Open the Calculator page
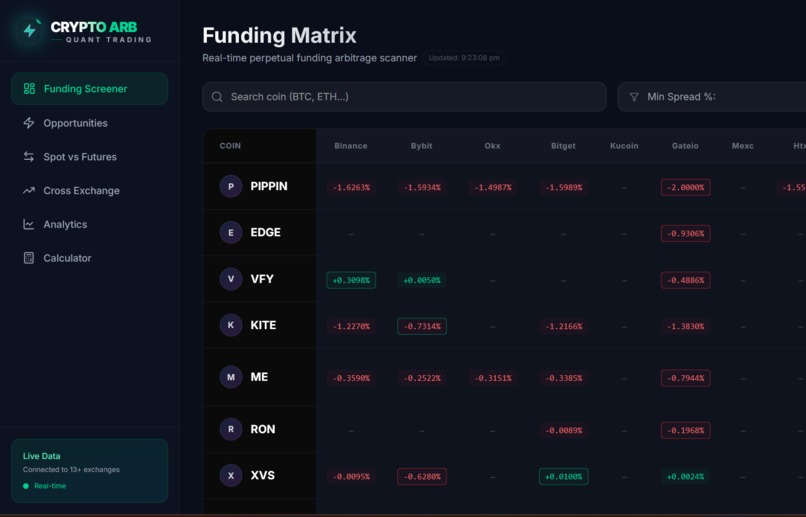Image resolution: width=806 pixels, height=517 pixels. pyautogui.click(x=89, y=258)
